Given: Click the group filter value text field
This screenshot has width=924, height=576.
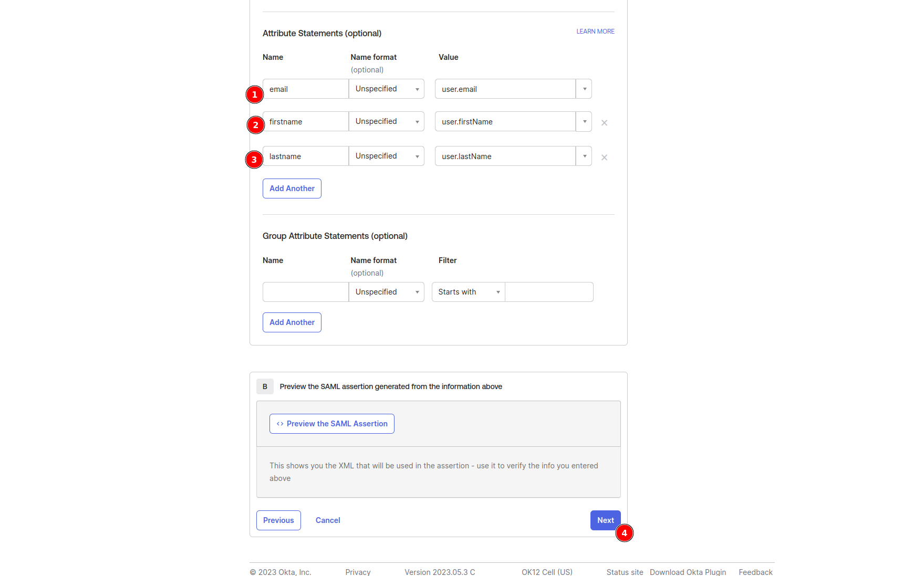Looking at the screenshot, I should 549,292.
